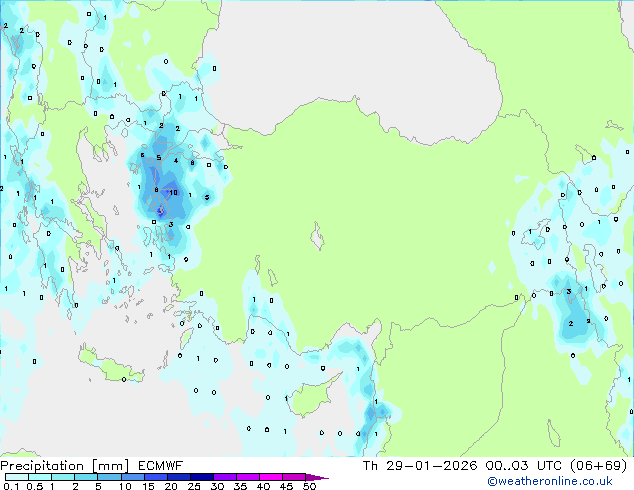
Task: Click the '15' legend scale label
Action: [x=148, y=486]
